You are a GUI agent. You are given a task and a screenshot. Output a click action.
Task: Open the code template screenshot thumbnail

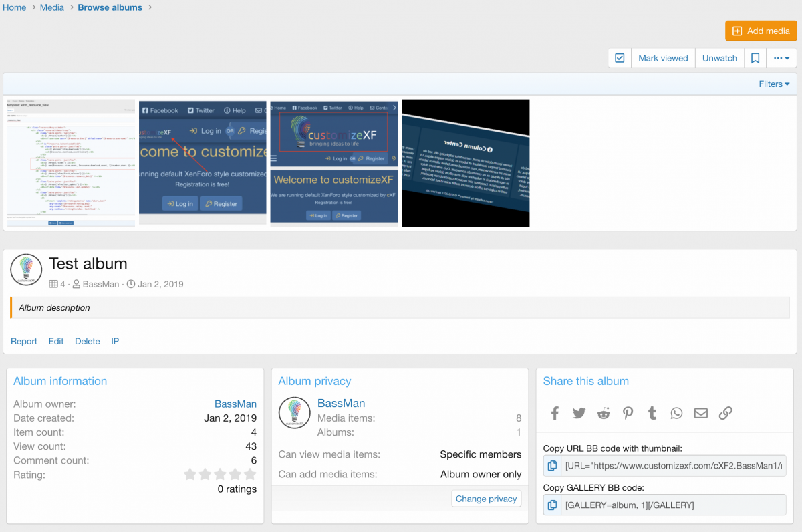71,163
